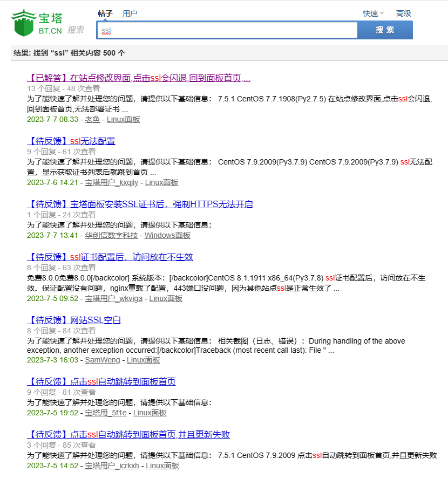Open the post with 9 replies and 81 views
Image resolution: width=448 pixels, height=479 pixels.
(x=101, y=382)
